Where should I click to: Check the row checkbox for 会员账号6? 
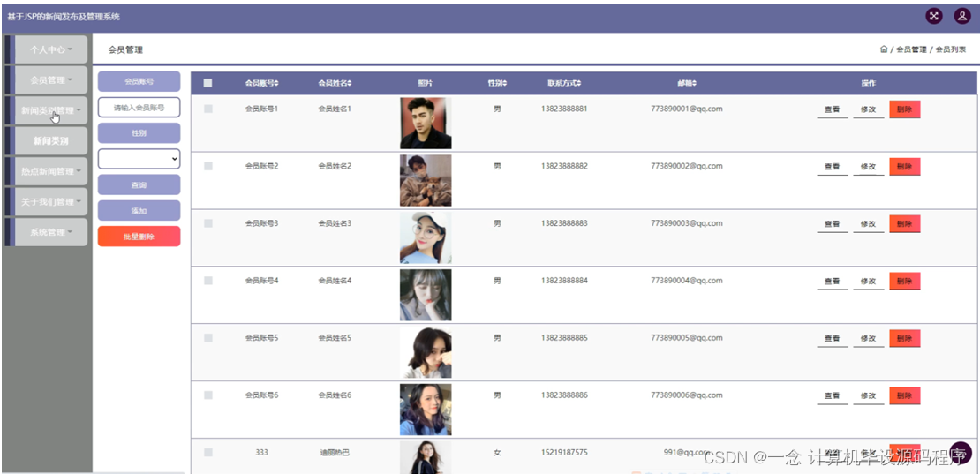pos(208,395)
